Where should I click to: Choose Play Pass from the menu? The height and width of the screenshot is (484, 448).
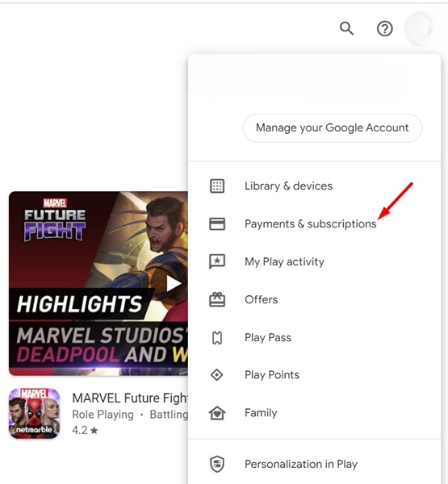tap(315, 337)
